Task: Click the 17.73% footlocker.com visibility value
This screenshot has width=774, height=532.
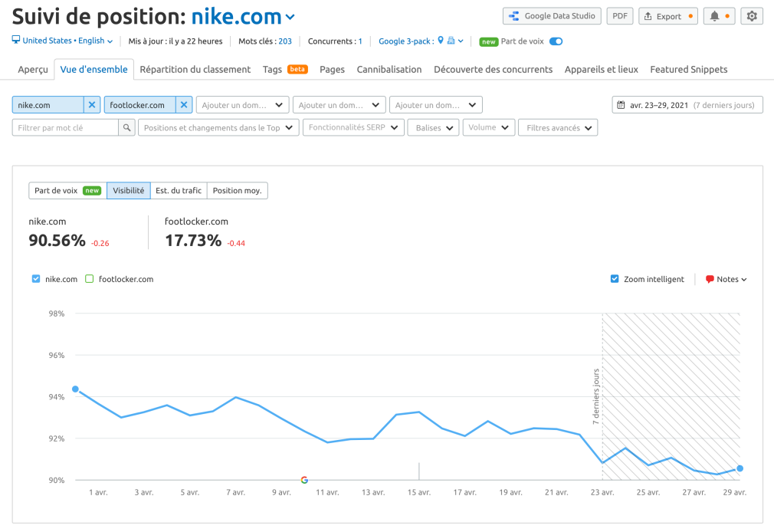Action: pos(193,241)
